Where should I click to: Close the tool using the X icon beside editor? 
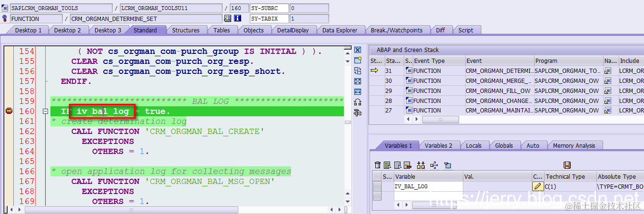click(358, 50)
